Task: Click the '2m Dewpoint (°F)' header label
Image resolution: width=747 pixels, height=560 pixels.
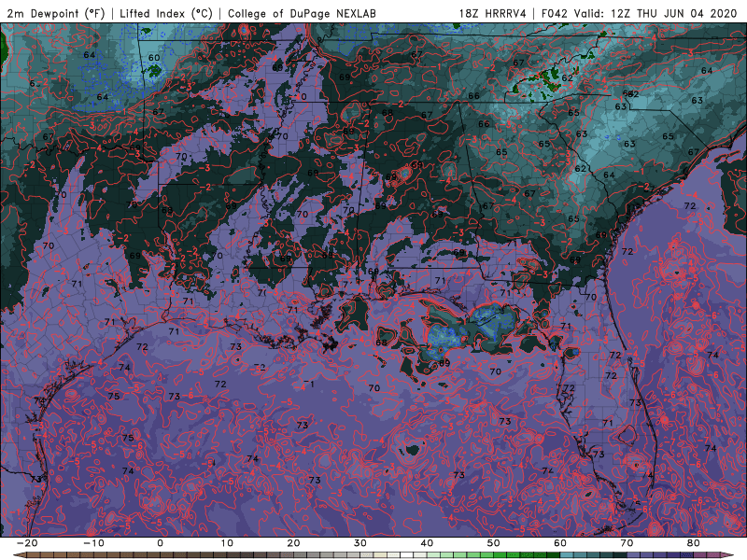Action: click(x=56, y=13)
